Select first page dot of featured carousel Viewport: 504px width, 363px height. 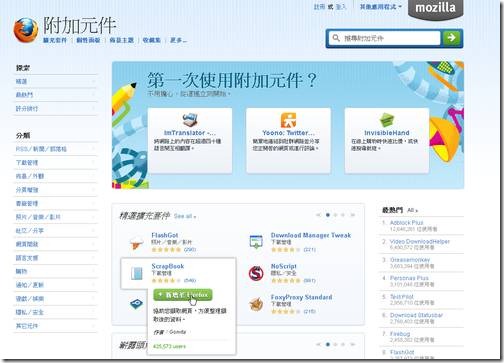(328, 215)
